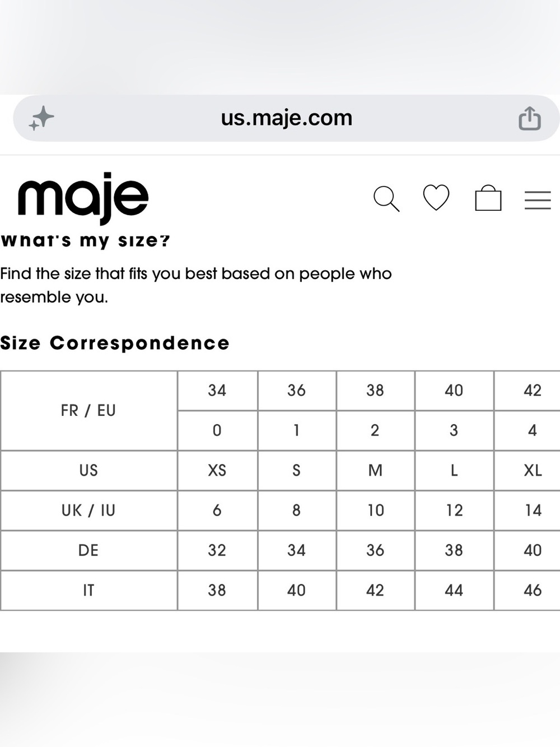Select the us.maje.com address field

pyautogui.click(x=286, y=118)
